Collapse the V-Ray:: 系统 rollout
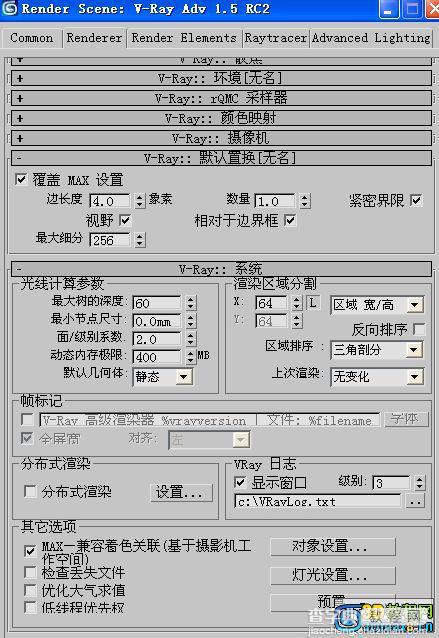 point(221,269)
